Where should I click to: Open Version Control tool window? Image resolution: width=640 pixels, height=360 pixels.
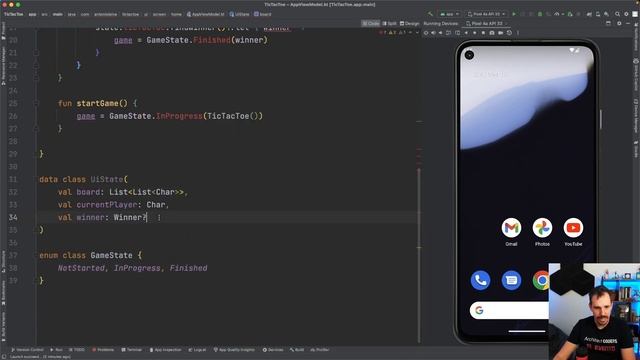click(27, 350)
